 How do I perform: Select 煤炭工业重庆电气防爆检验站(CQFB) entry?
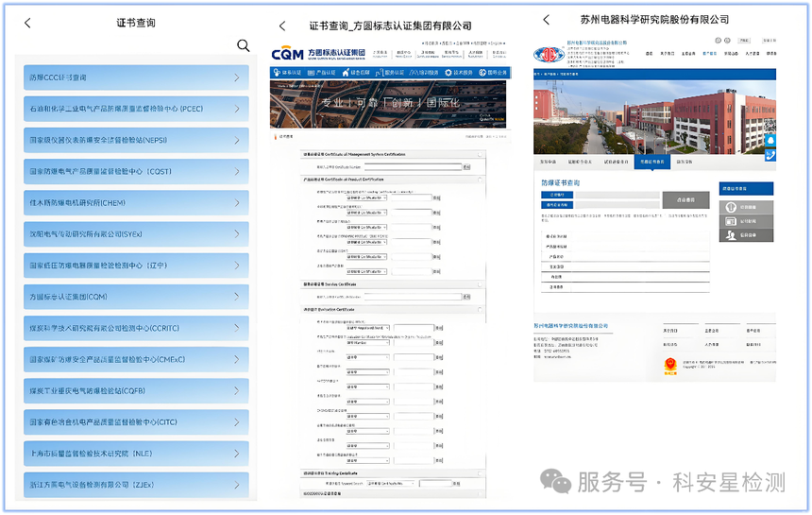coord(136,390)
